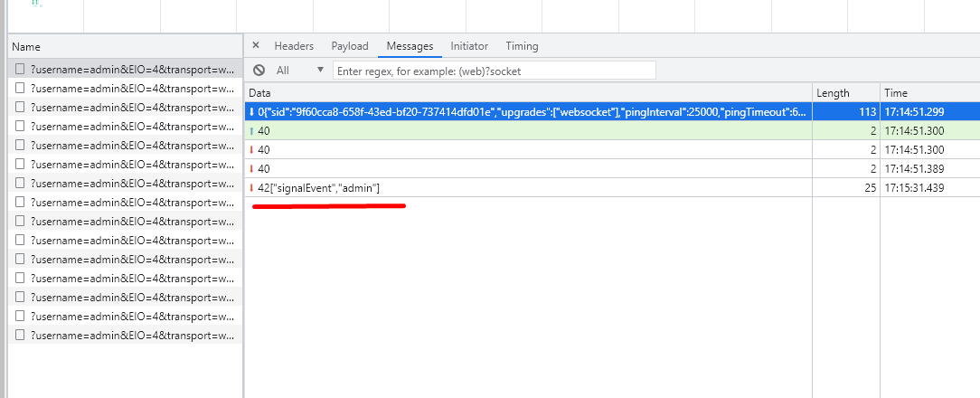Image resolution: width=980 pixels, height=398 pixels.
Task: Switch to the Headers tab
Action: 294,46
